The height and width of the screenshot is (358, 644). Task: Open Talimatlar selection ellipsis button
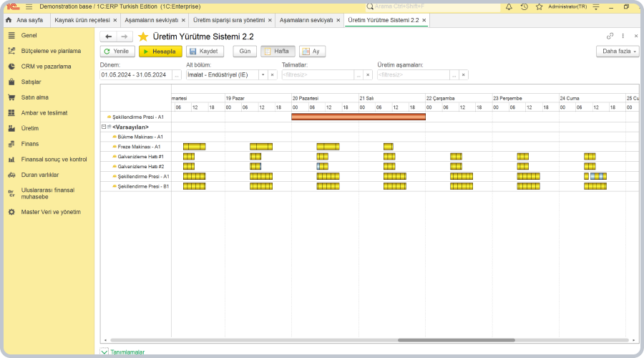click(x=358, y=74)
